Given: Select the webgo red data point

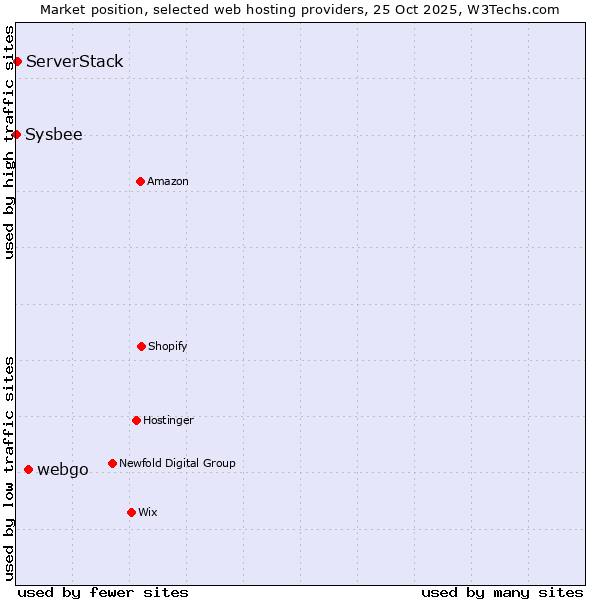Looking at the screenshot, I should click(28, 469).
